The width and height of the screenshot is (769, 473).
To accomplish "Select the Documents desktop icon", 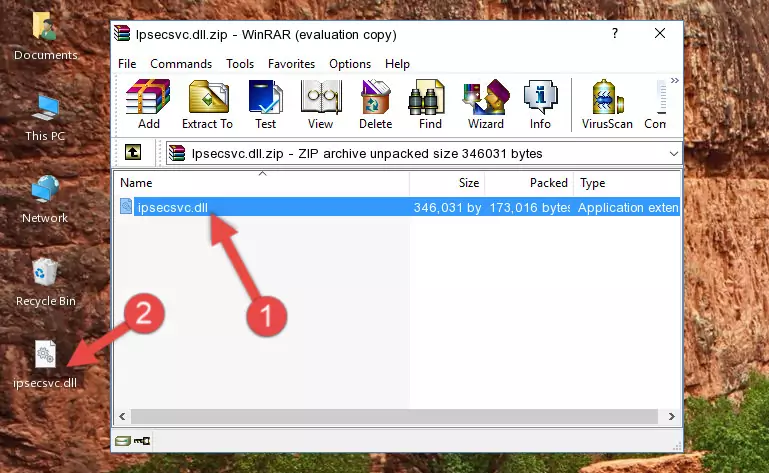I will tap(46, 36).
